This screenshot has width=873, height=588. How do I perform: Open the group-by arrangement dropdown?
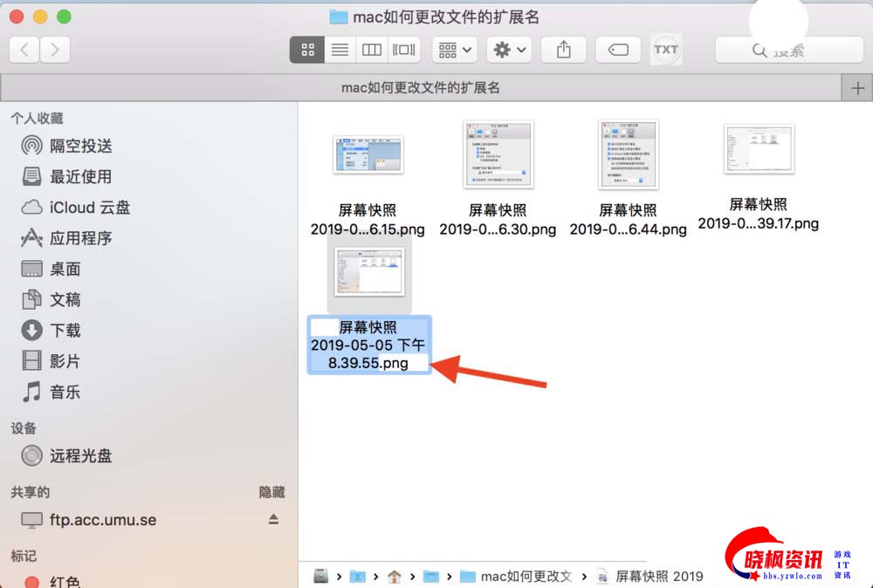[455, 50]
